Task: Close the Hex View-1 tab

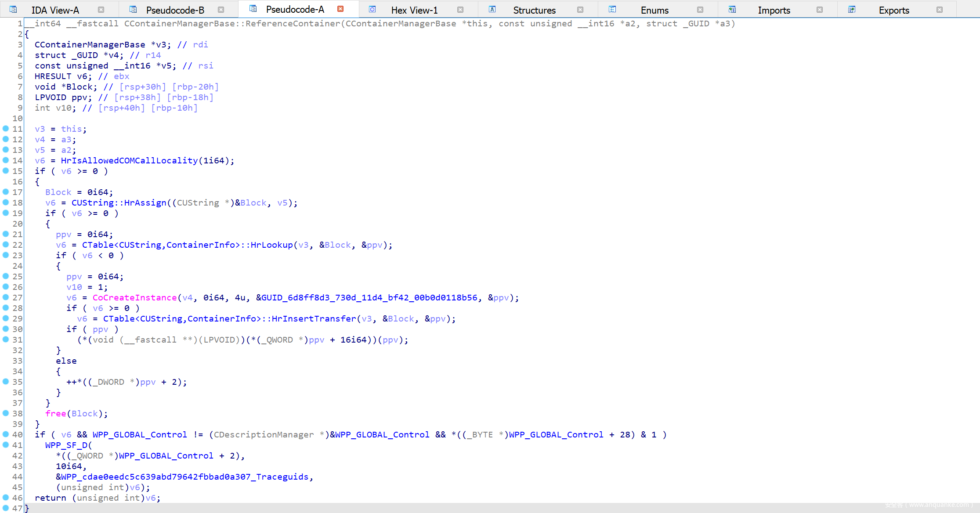Action: click(x=460, y=10)
